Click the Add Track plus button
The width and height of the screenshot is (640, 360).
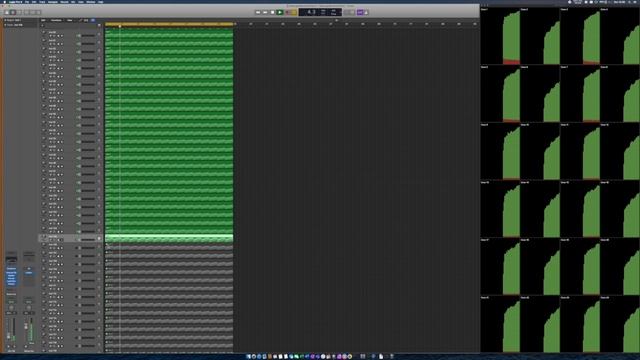[42, 25]
